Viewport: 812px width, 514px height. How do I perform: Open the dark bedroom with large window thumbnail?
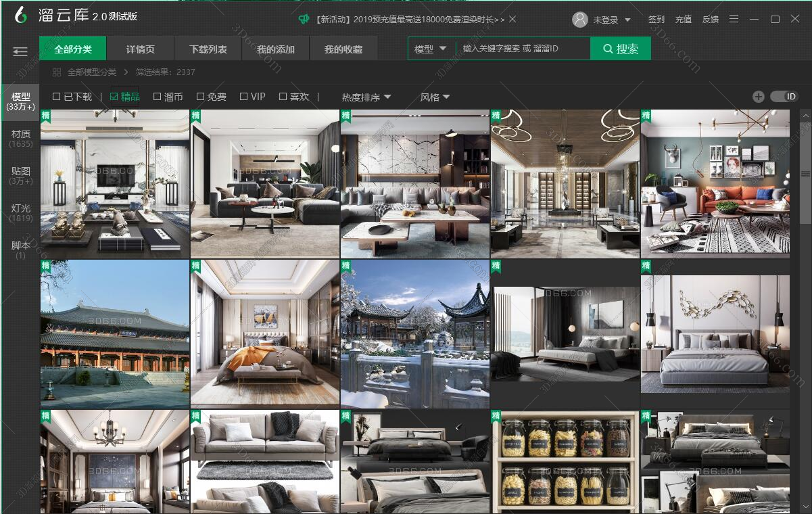coord(565,334)
